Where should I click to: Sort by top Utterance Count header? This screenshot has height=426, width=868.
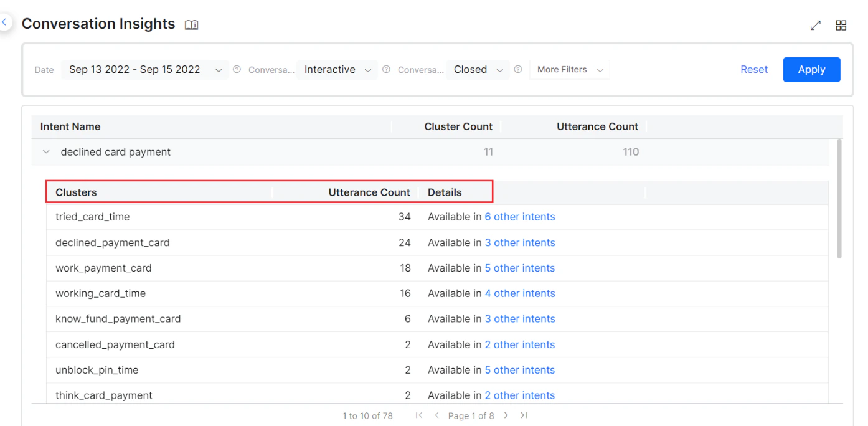tap(597, 126)
